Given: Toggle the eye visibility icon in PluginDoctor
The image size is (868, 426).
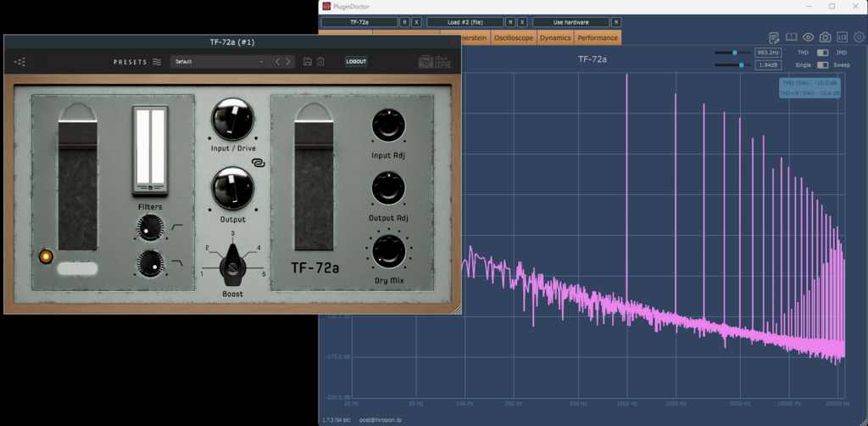Looking at the screenshot, I should 808,37.
